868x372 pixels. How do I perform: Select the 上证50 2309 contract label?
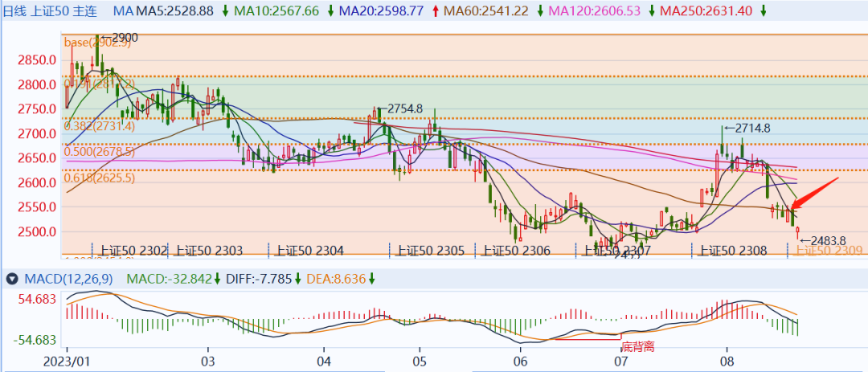pos(828,251)
